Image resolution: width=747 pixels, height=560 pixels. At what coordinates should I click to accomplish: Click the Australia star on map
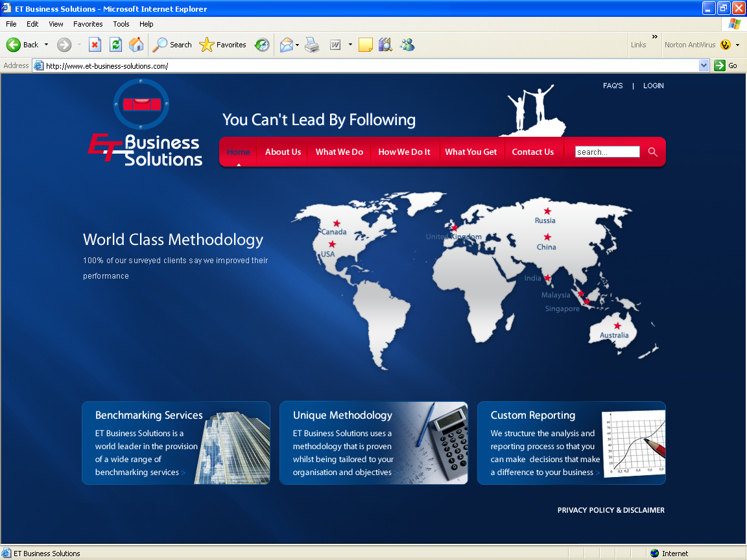coord(617,326)
